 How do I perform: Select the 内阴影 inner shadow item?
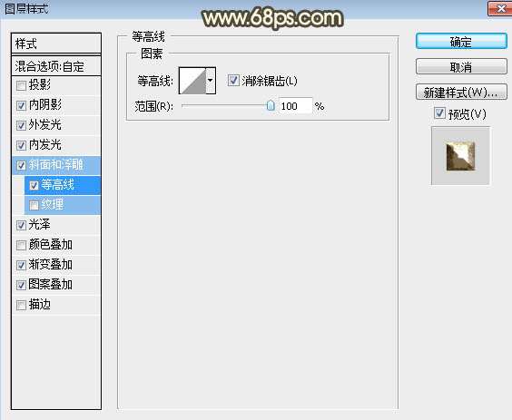(56, 105)
